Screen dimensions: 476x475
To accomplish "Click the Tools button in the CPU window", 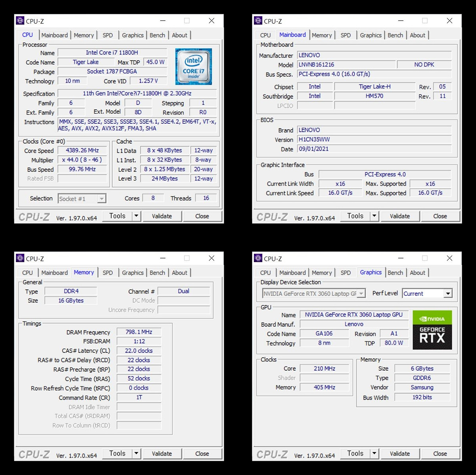I will click(117, 216).
